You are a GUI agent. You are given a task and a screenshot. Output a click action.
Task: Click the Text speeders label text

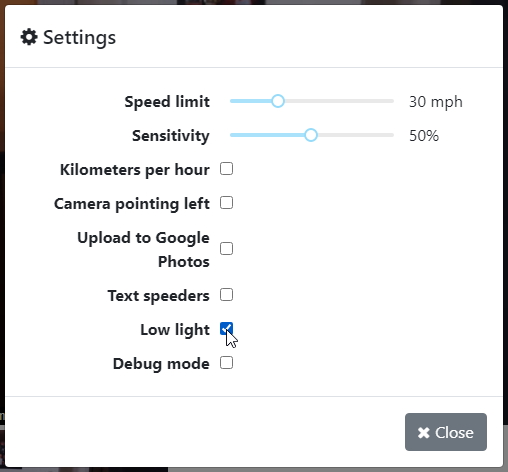pyautogui.click(x=158, y=296)
